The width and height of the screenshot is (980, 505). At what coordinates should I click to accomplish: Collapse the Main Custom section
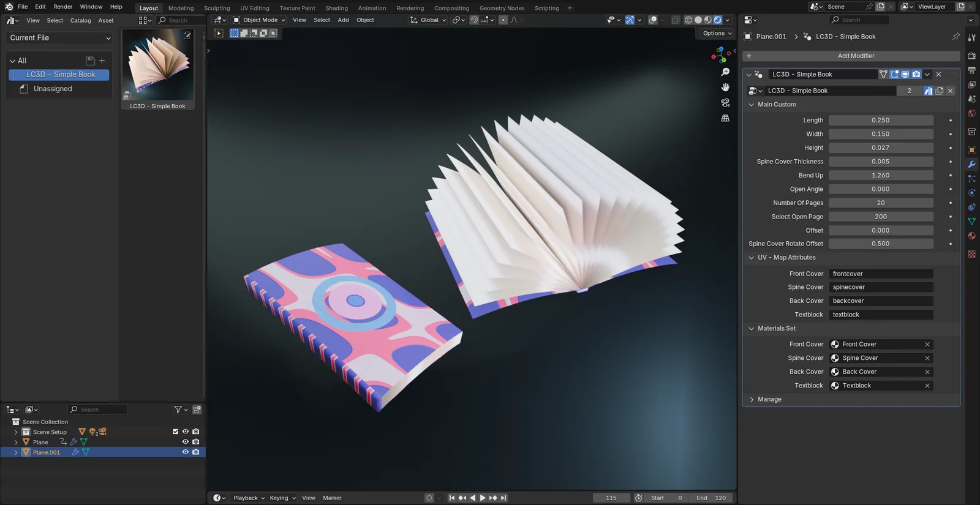[752, 105]
